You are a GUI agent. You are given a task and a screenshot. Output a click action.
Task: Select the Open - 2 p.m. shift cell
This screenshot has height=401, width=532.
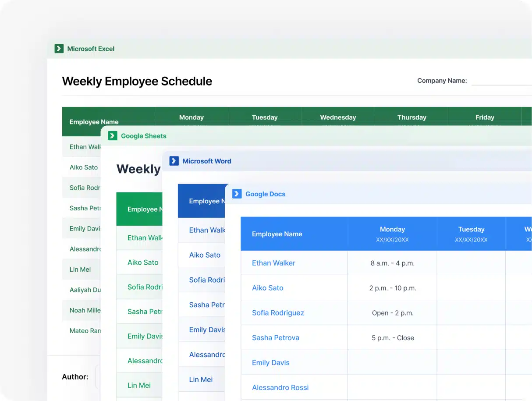click(392, 312)
